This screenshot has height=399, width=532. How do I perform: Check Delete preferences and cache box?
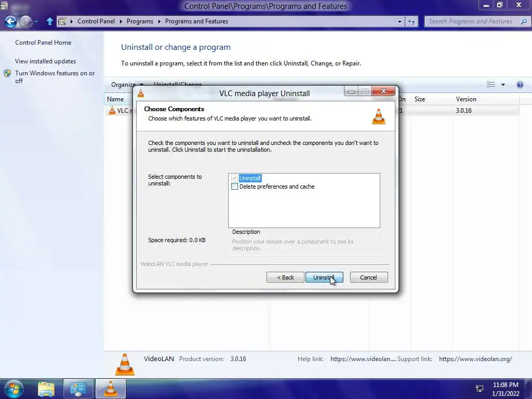(234, 187)
